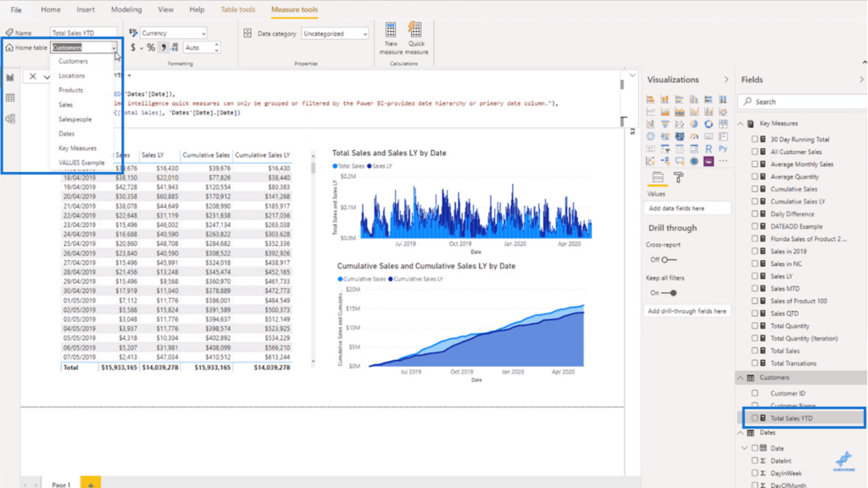Viewport: 868px width, 488px height.
Task: Open the Format roller tab in Visualizations
Action: coord(678,177)
